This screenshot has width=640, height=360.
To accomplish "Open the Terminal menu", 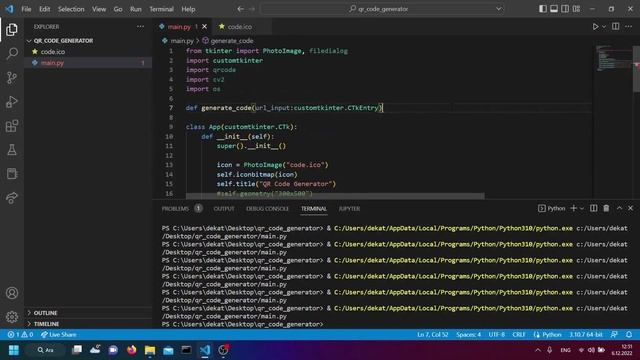I will 161,9.
